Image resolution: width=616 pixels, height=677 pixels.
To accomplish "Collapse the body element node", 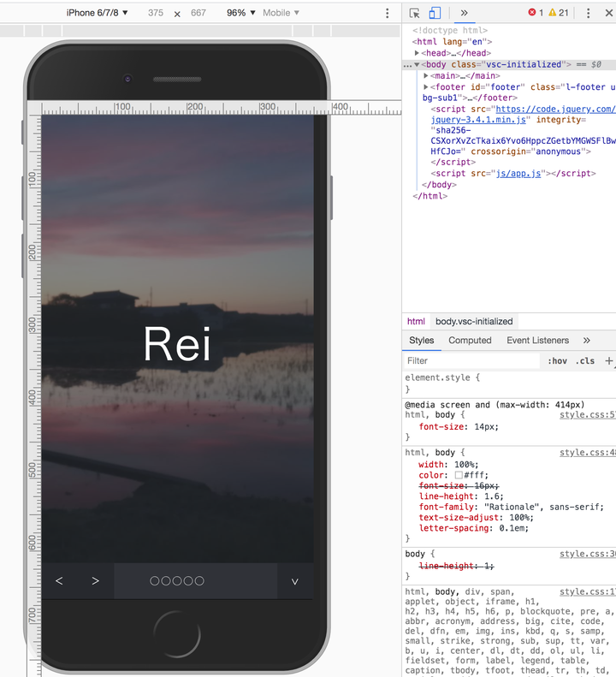I will (x=417, y=65).
